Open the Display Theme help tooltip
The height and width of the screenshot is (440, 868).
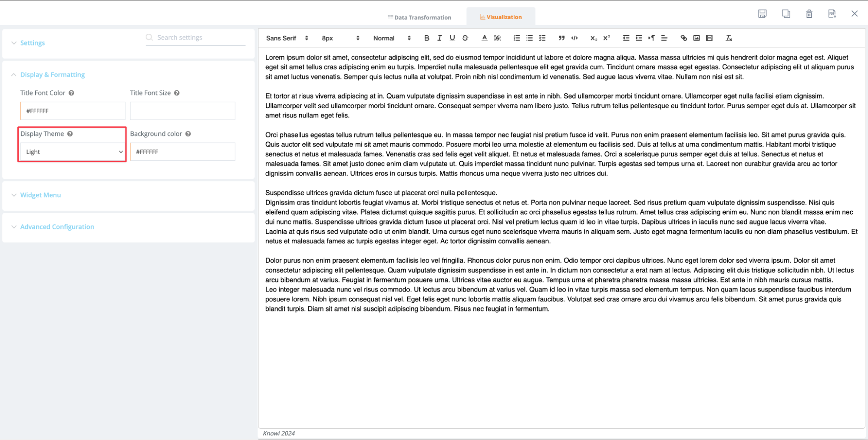coord(70,134)
